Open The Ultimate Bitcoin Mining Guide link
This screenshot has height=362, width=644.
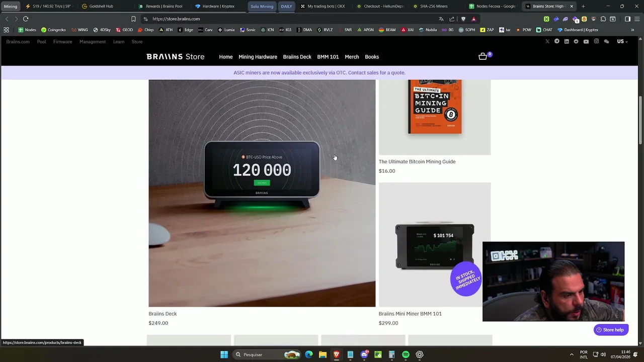click(x=417, y=161)
